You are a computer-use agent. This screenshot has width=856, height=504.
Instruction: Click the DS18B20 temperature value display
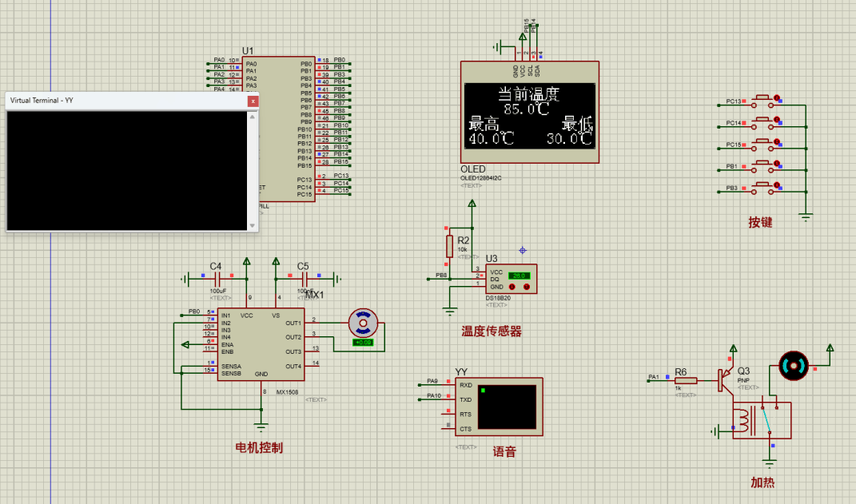tap(519, 276)
